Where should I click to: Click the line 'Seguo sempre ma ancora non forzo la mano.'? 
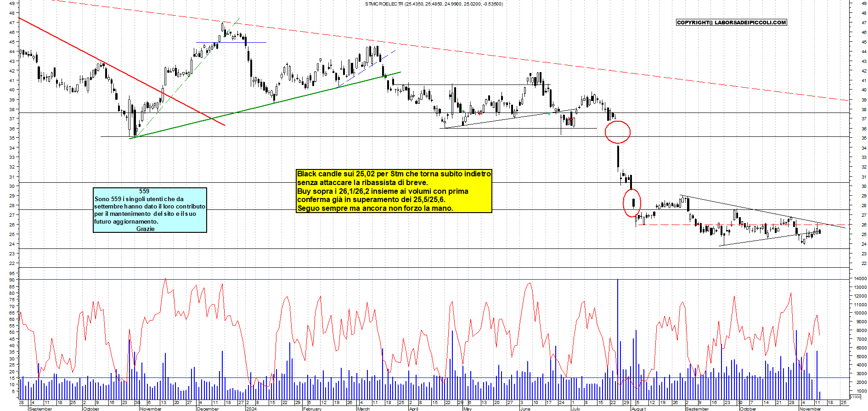pyautogui.click(x=375, y=208)
